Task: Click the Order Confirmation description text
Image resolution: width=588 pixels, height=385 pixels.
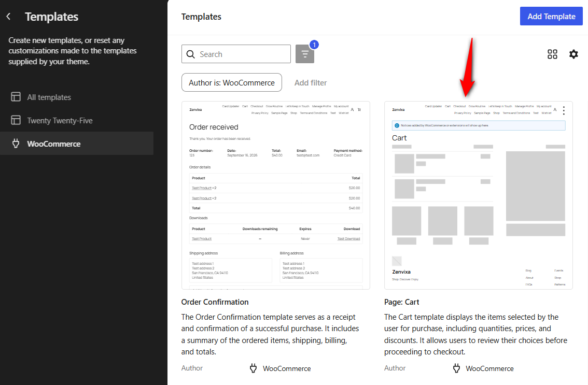Action: (x=270, y=334)
